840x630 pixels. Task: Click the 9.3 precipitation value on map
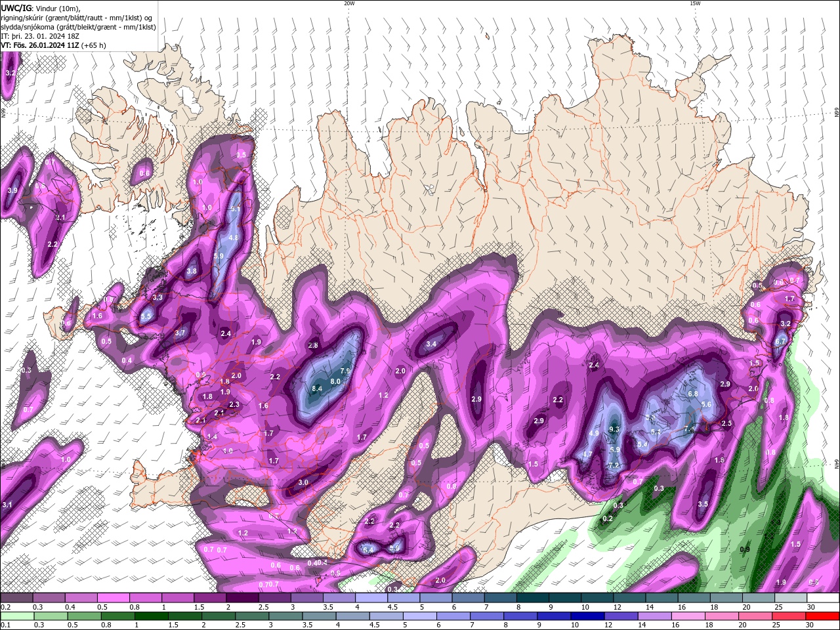click(614, 430)
